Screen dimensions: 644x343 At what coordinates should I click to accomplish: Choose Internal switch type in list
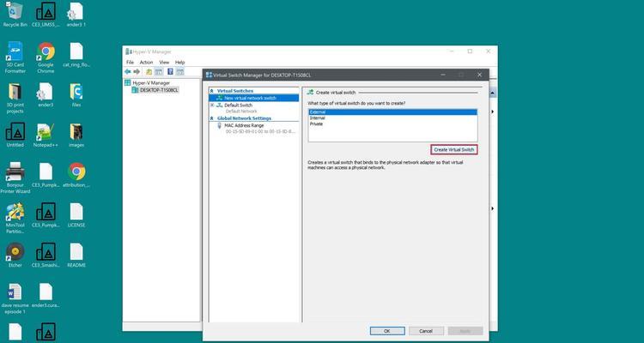pos(318,117)
